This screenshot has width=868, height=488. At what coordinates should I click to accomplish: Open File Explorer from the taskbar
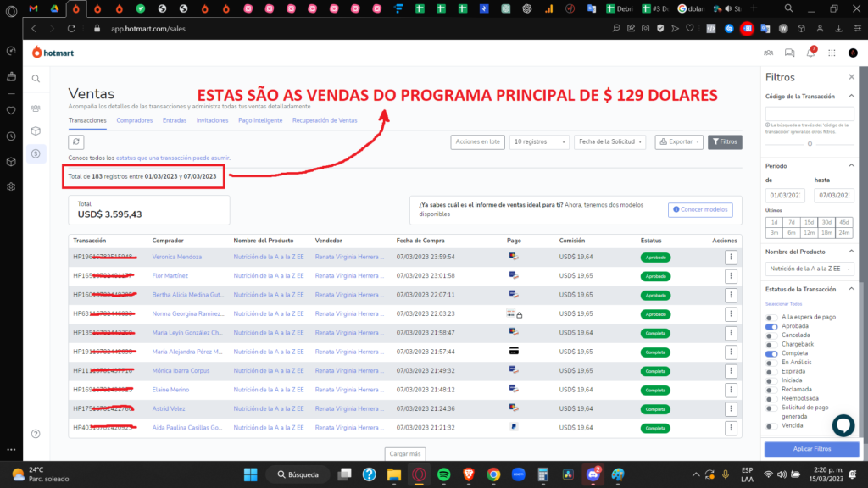tap(393, 474)
